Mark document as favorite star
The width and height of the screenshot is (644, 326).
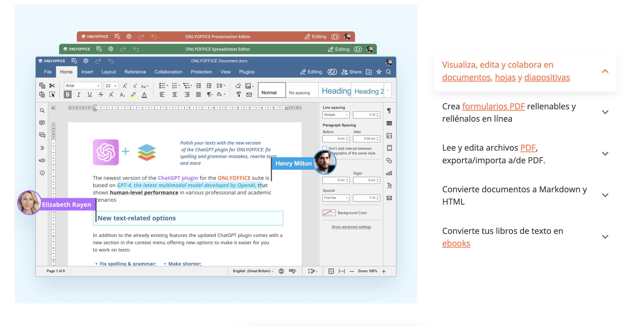click(x=379, y=72)
